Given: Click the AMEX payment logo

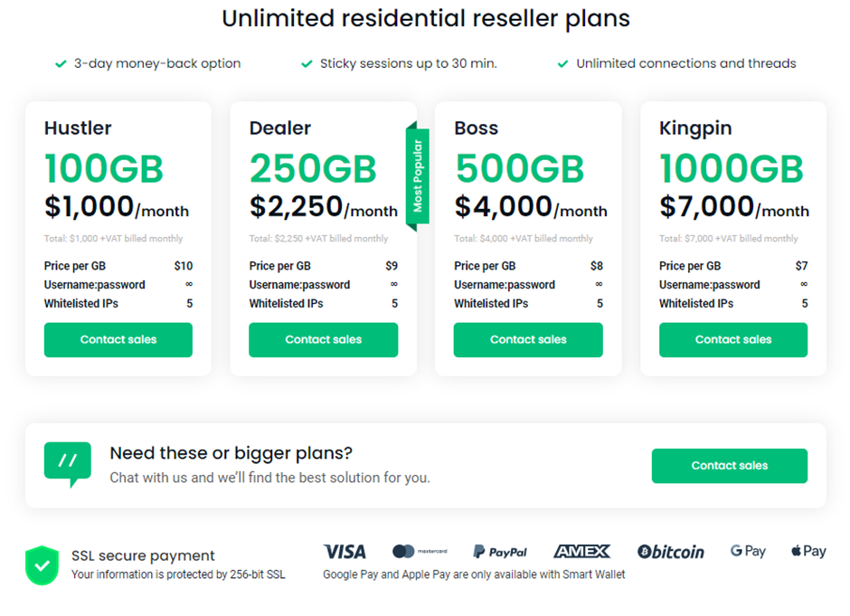Looking at the screenshot, I should point(581,551).
